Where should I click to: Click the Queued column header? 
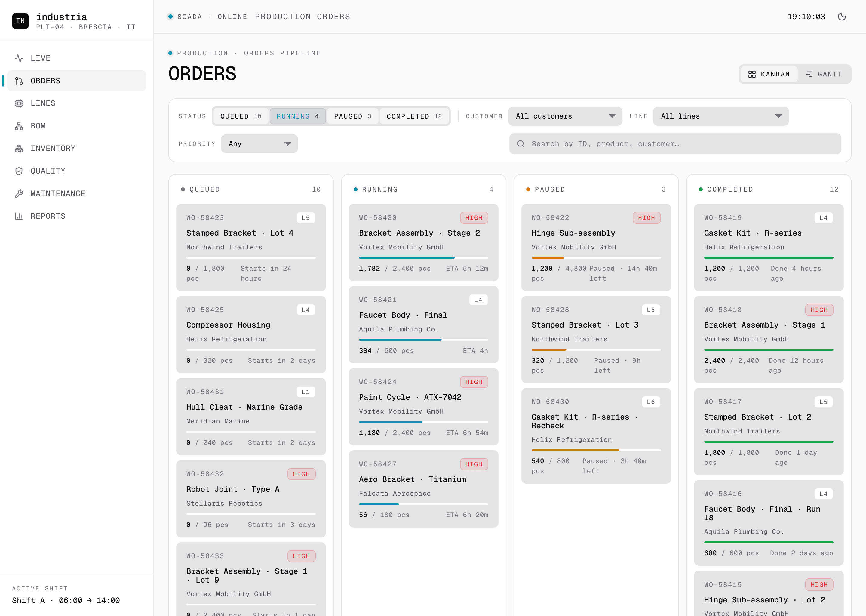251,189
